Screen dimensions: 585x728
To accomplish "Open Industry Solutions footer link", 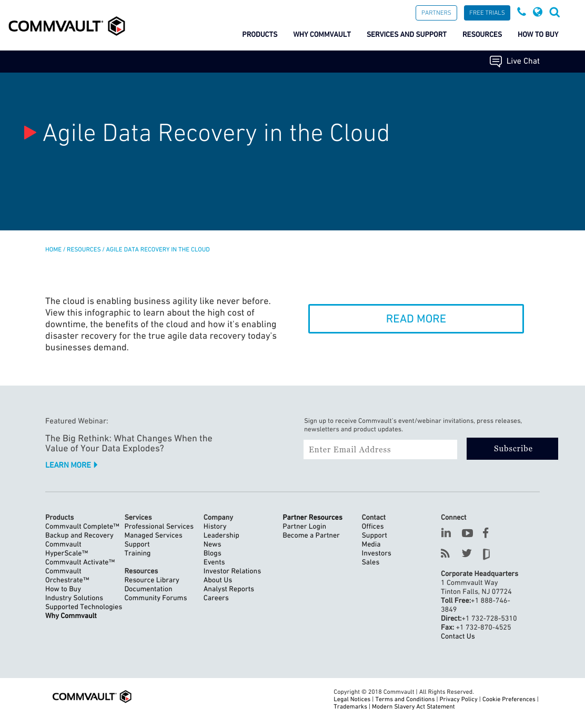I will tap(74, 598).
